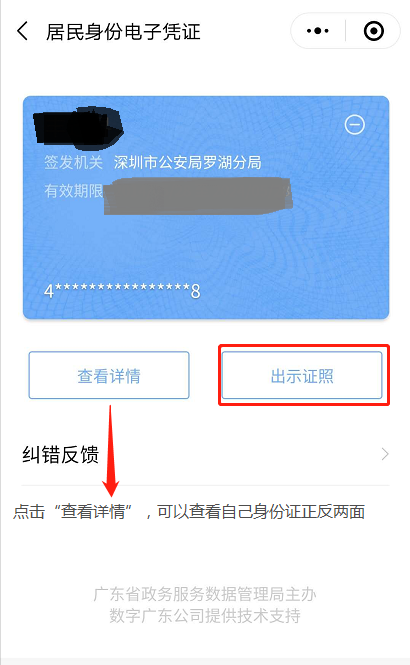Tap the minus circle icon on the ID card
This screenshot has width=410, height=665.
coord(354,125)
